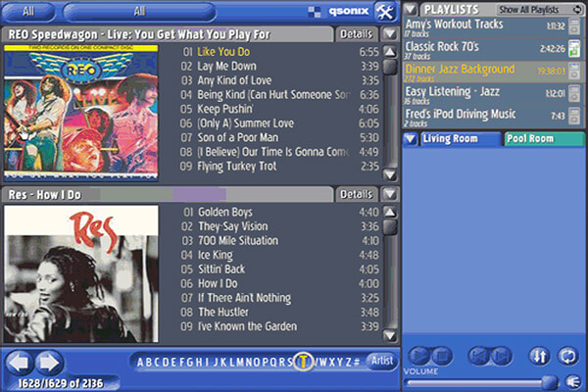
Task: Select track They-Say Vision
Action: [x=279, y=226]
